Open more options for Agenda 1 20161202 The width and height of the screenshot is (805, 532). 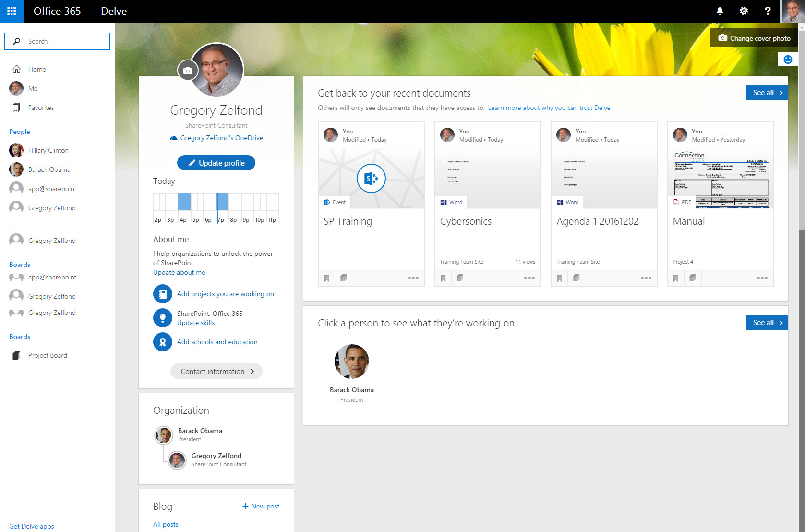point(646,278)
